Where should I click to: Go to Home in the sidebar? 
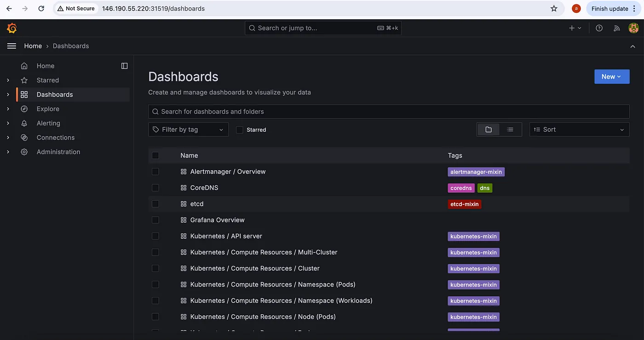pyautogui.click(x=46, y=66)
